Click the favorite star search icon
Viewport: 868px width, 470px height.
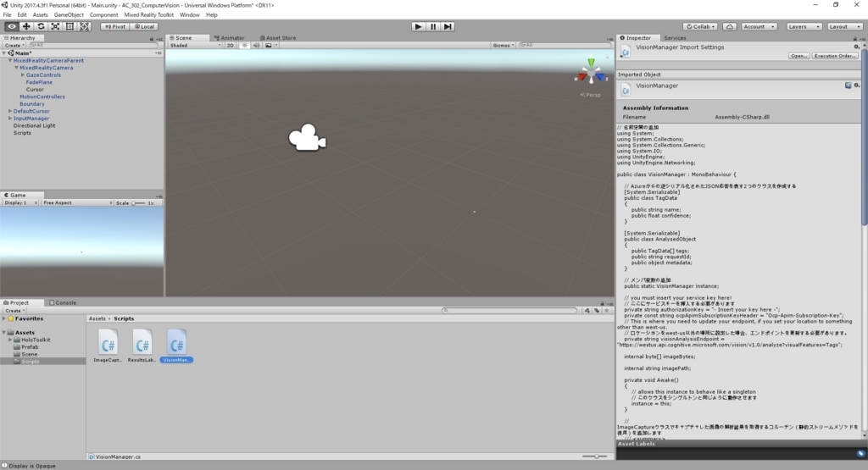[x=607, y=311]
